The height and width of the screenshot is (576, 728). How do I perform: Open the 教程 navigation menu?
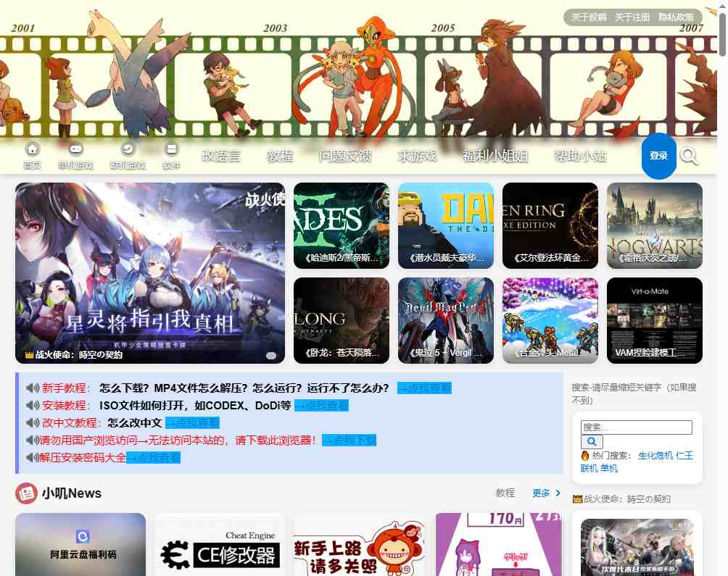[280, 156]
